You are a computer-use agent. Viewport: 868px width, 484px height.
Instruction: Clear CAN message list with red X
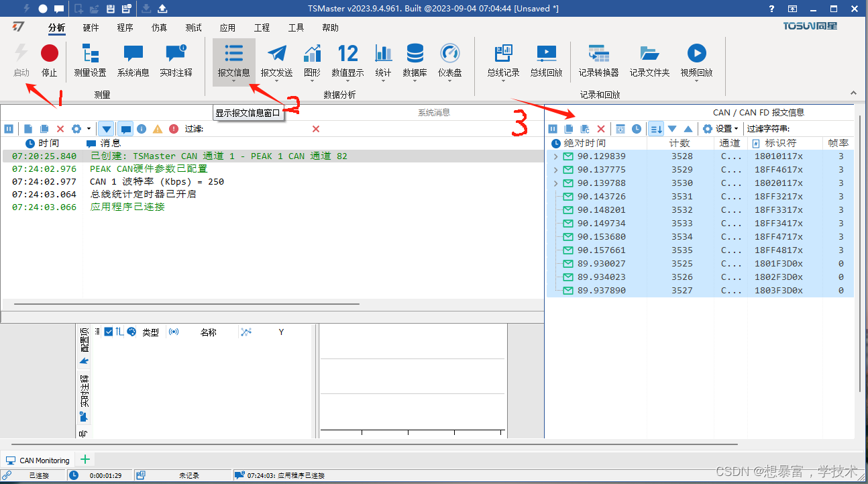click(601, 129)
